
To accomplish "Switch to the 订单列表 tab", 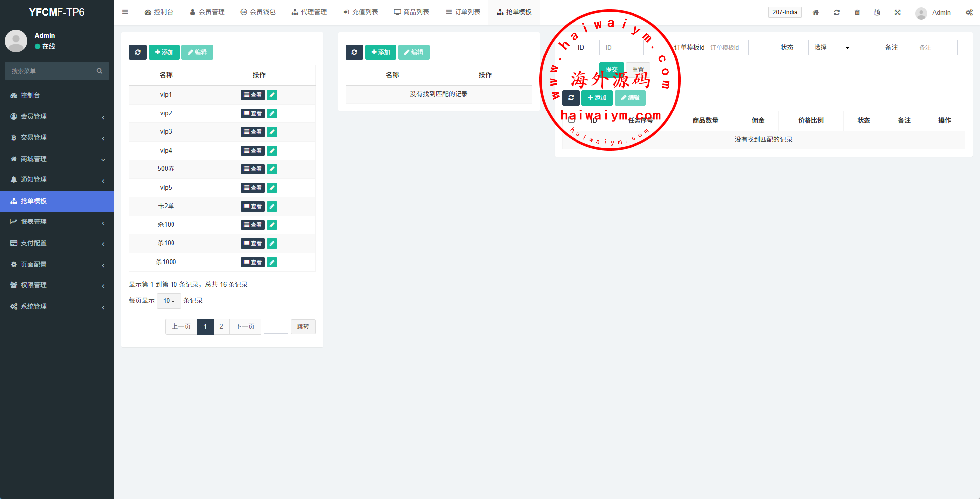I will 463,12.
